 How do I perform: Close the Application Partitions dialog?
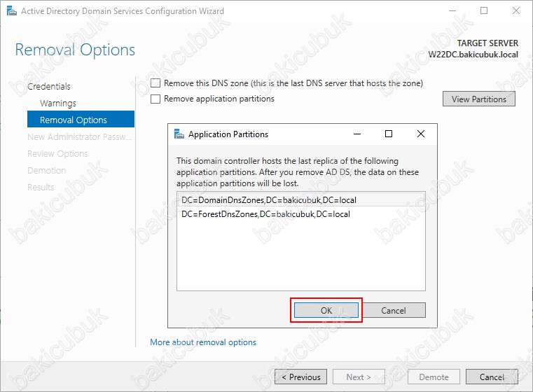[x=420, y=134]
